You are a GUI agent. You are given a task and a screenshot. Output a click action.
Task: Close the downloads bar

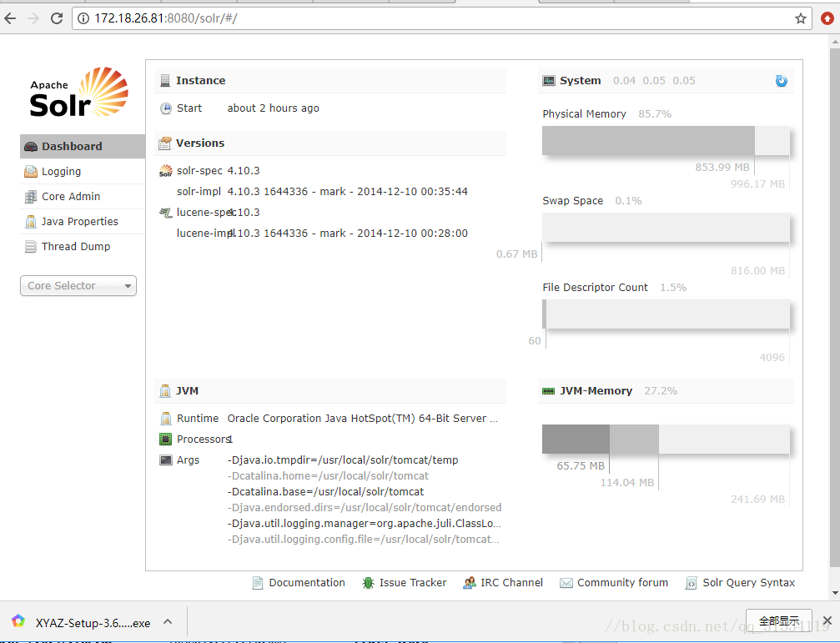point(827,621)
